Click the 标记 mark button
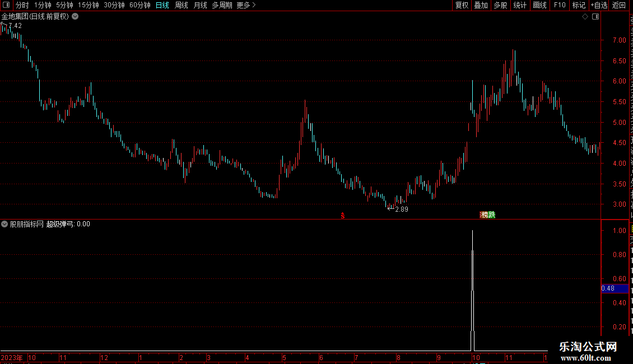This screenshot has height=364, width=633. (579, 5)
